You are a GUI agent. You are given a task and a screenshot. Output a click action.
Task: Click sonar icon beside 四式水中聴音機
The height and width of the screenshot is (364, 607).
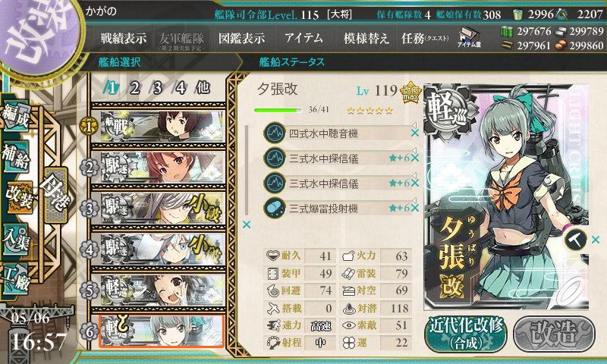pos(275,133)
